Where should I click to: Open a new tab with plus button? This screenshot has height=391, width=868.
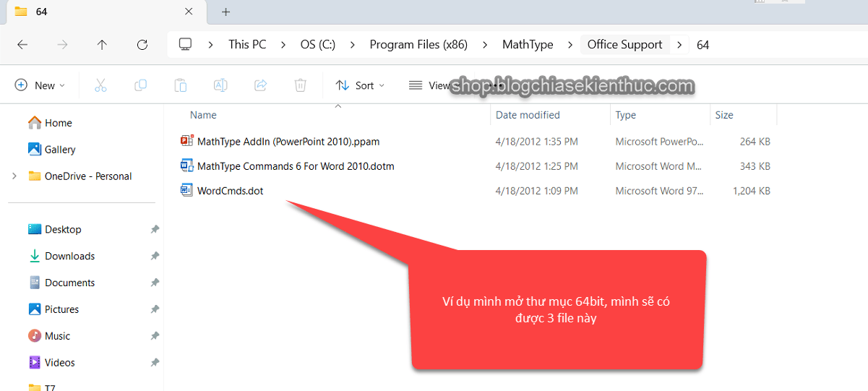click(x=225, y=12)
